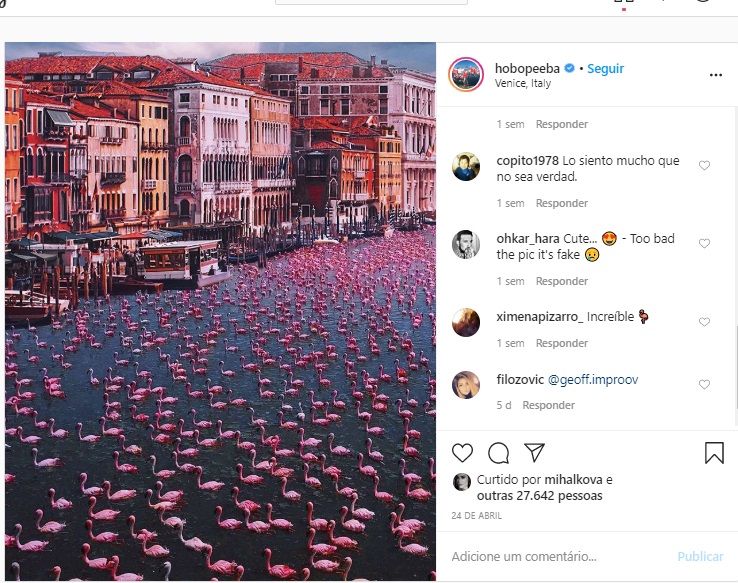738x583 pixels.
Task: Open hobopeeba profile picture
Action: pos(466,75)
